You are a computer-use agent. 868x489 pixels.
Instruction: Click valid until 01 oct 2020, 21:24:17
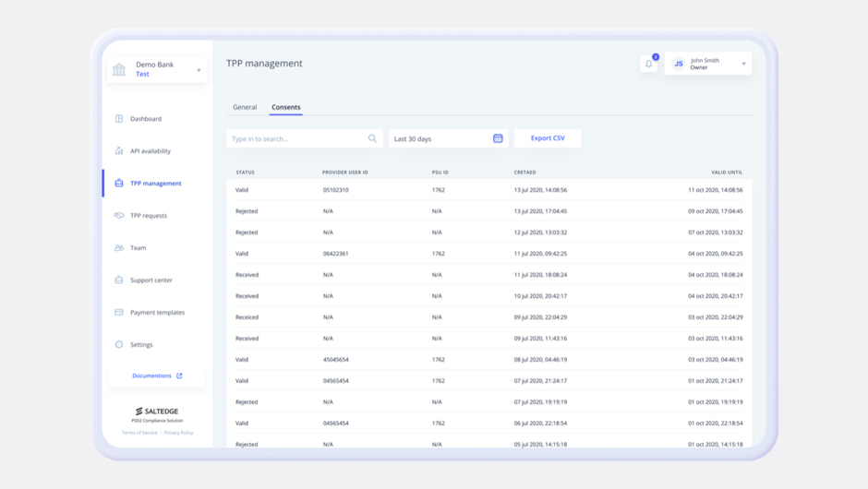click(x=716, y=380)
